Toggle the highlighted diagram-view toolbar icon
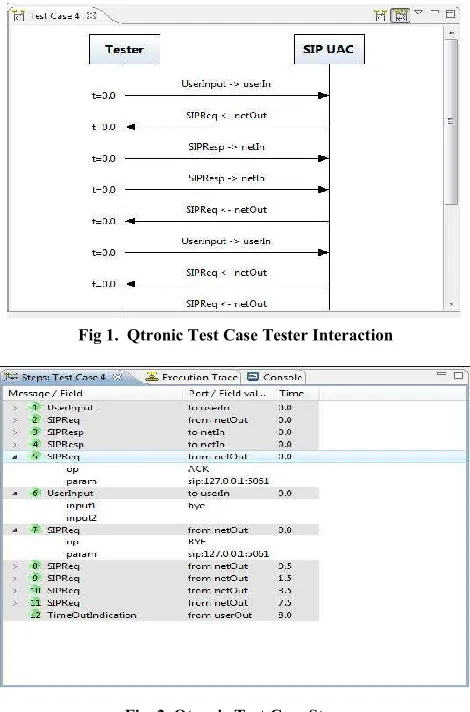The width and height of the screenshot is (470, 712). click(x=400, y=15)
